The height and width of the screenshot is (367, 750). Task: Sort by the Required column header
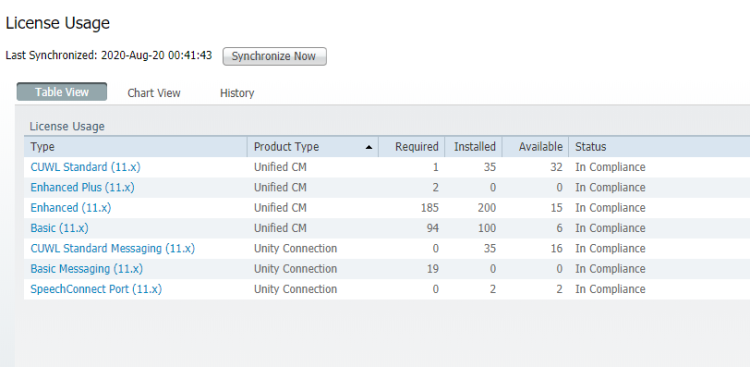pyautogui.click(x=411, y=147)
